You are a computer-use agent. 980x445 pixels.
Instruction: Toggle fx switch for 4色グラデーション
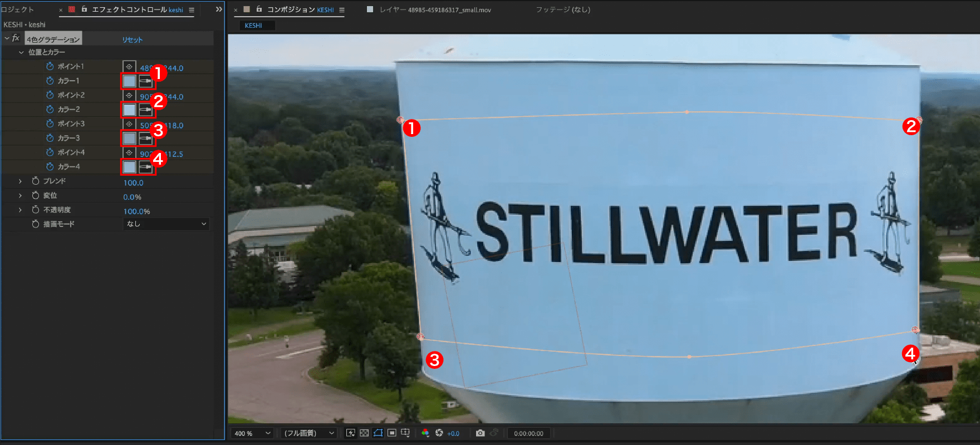(x=16, y=38)
